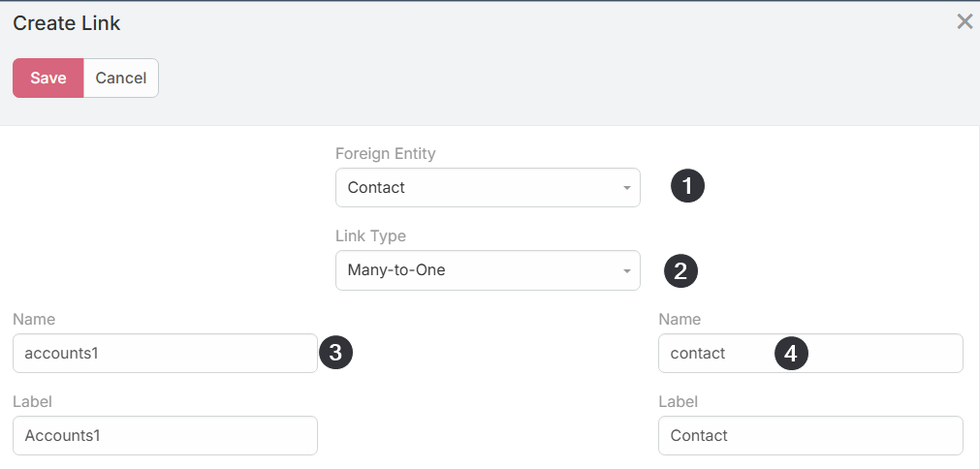Click the numbered marker 3 badge

pyautogui.click(x=335, y=353)
